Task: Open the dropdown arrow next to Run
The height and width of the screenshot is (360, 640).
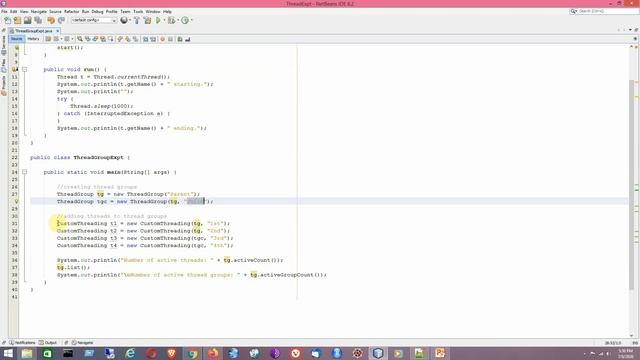Action: [x=164, y=20]
